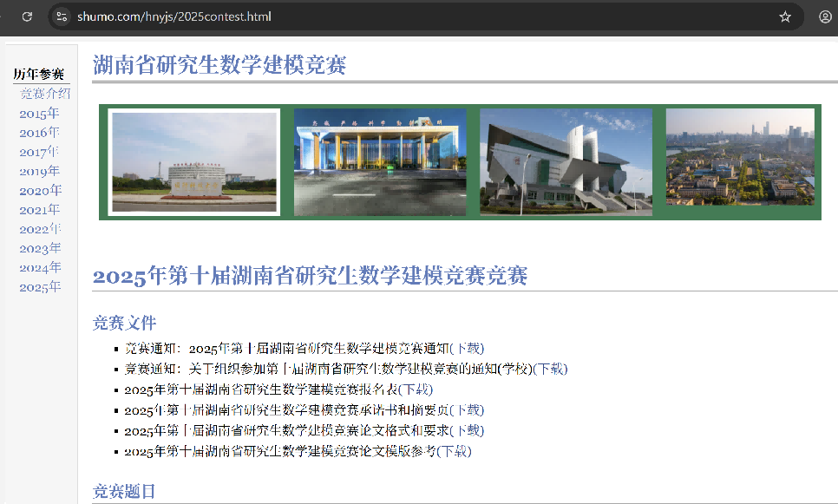Viewport: 838px width, 504px height.
Task: Open 竞赛介绍 in the sidebar
Action: pyautogui.click(x=45, y=94)
